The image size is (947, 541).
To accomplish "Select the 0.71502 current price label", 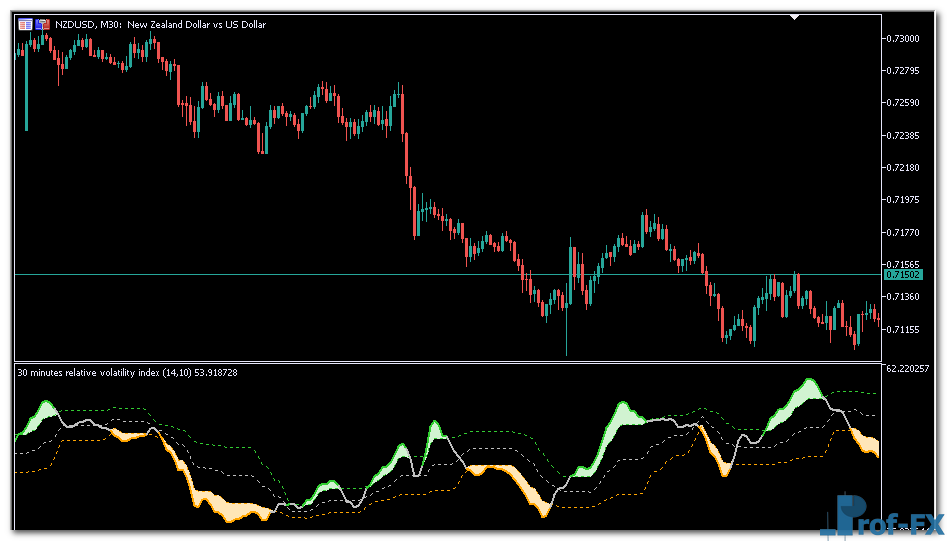I will [902, 274].
